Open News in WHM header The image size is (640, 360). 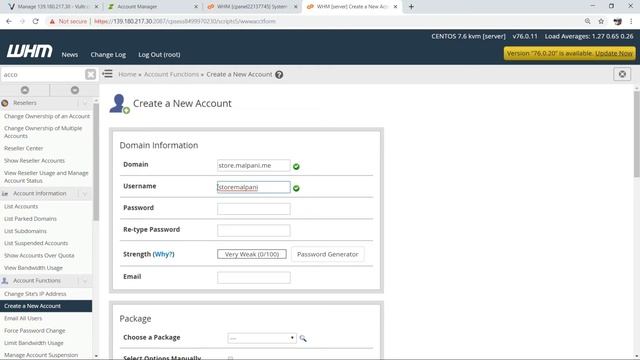coord(70,54)
